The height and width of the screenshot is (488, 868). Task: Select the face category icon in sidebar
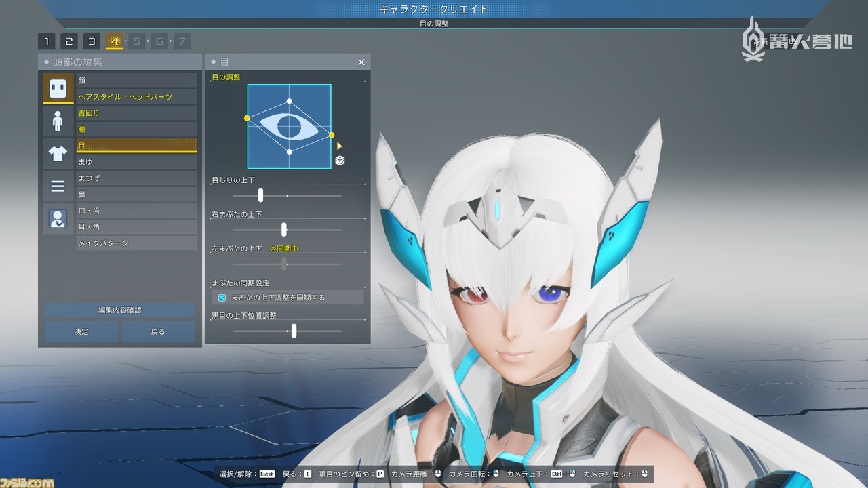tap(58, 88)
